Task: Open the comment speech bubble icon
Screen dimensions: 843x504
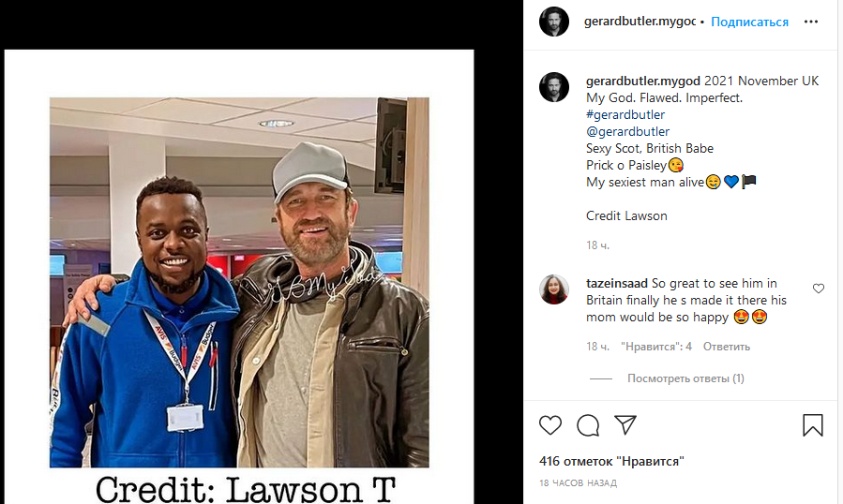Action: pos(588,425)
